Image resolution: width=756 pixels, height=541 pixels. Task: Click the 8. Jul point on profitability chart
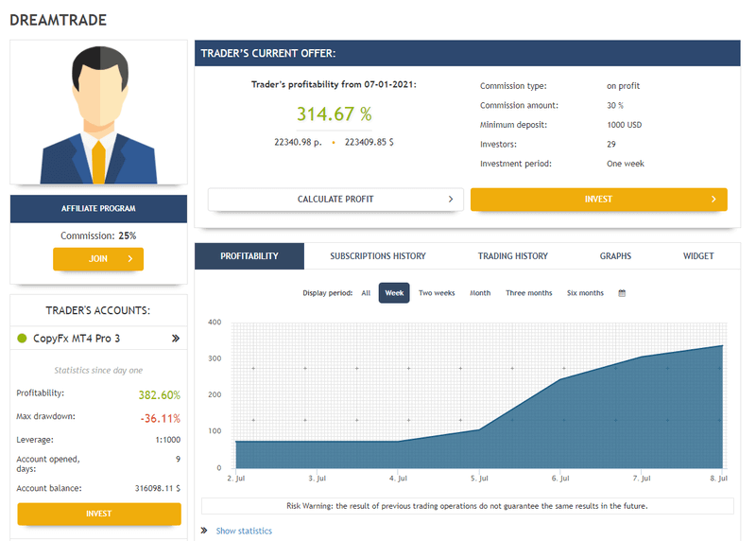click(722, 345)
